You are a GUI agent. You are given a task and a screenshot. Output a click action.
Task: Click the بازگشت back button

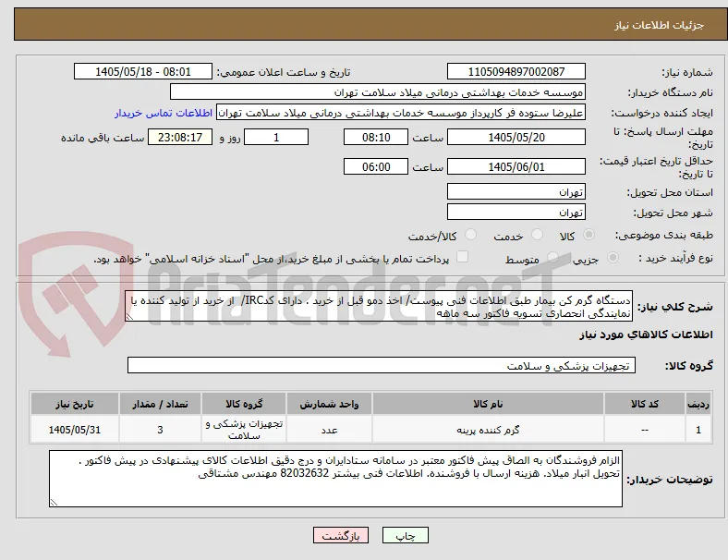pyautogui.click(x=341, y=535)
